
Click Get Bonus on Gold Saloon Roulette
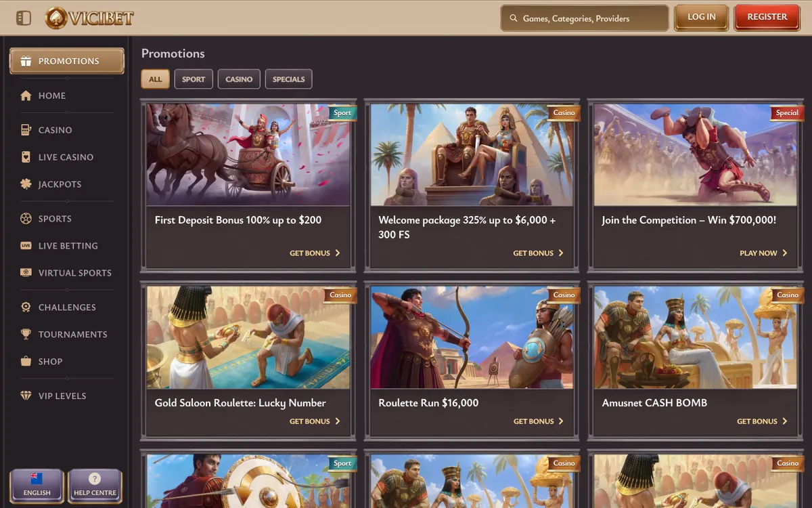coord(315,421)
